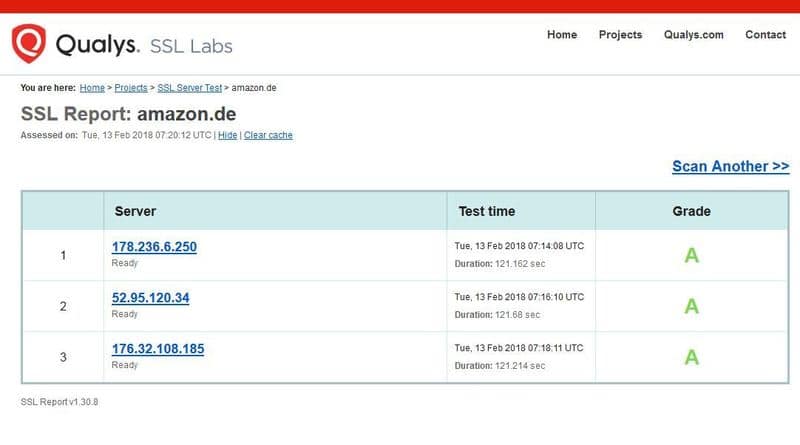Open server 178.236.6.250 report
Screen dimensions: 800x445
pos(154,246)
